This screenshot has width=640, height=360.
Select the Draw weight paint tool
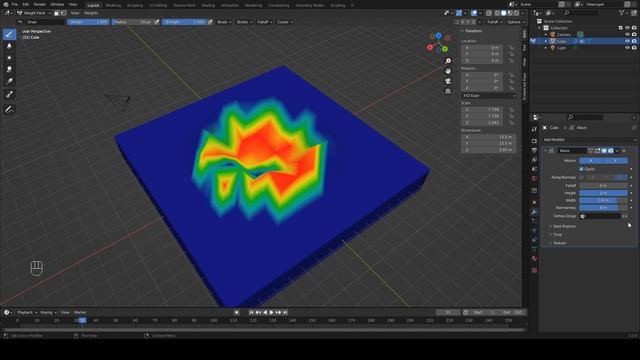coord(9,35)
